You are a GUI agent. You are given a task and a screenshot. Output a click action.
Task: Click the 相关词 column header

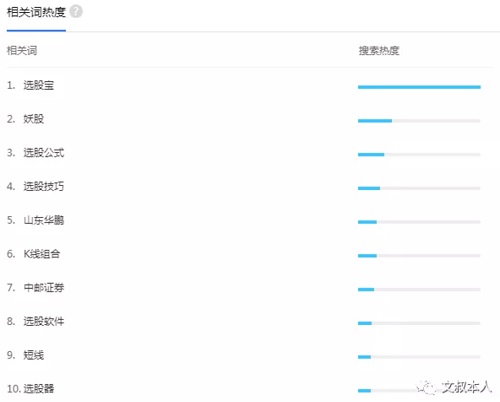(x=22, y=51)
